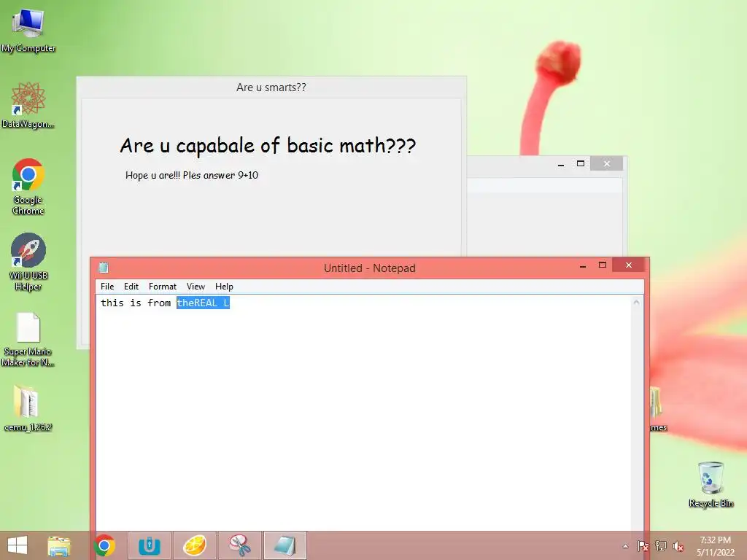The height and width of the screenshot is (560, 747).
Task: Select the Super Mario Maker file icon
Action: click(28, 339)
